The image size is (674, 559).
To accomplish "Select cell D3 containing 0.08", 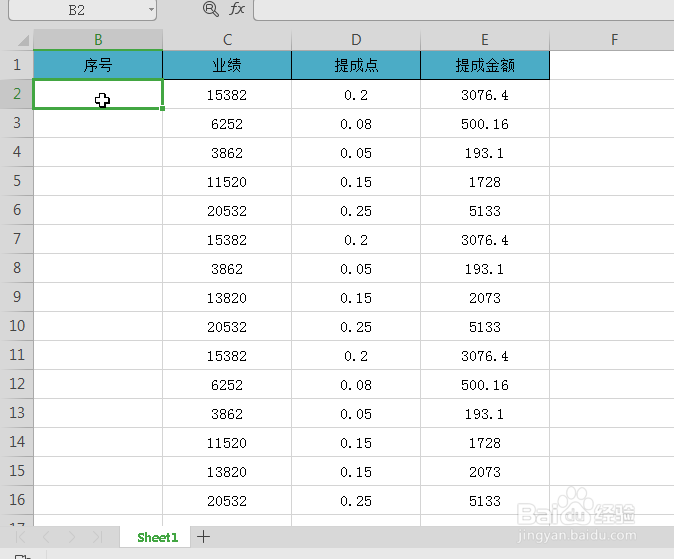I will coord(356,124).
